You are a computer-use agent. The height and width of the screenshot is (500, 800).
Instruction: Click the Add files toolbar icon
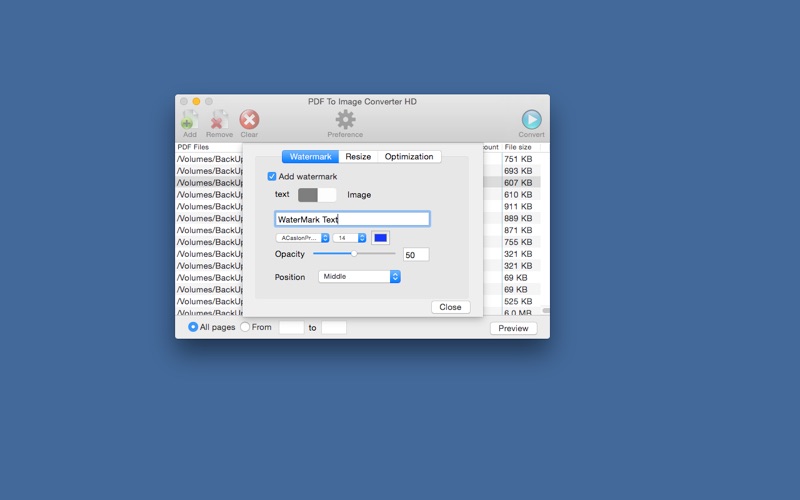click(189, 121)
